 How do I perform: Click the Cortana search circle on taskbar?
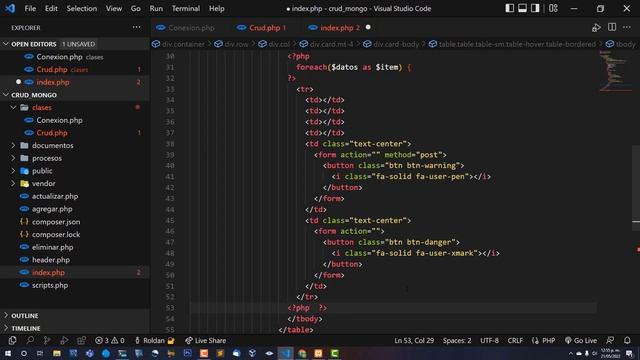(x=24, y=353)
